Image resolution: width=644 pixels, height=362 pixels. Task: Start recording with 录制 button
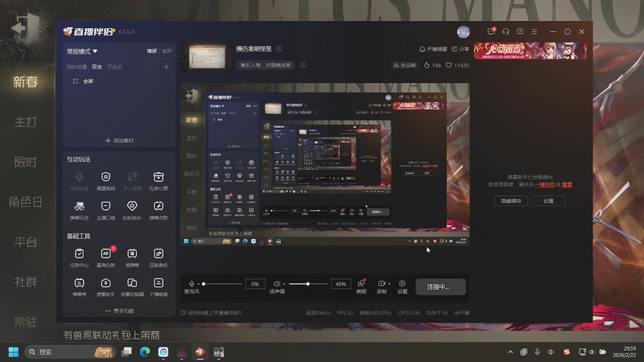[x=381, y=286]
